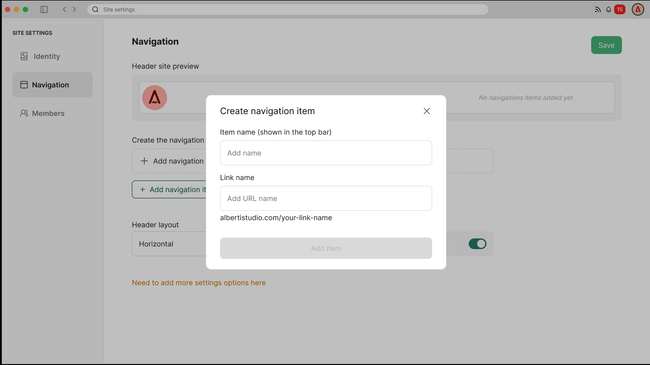Click the SITE SETTINGS sidebar heading
The image size is (650, 365).
[32, 33]
